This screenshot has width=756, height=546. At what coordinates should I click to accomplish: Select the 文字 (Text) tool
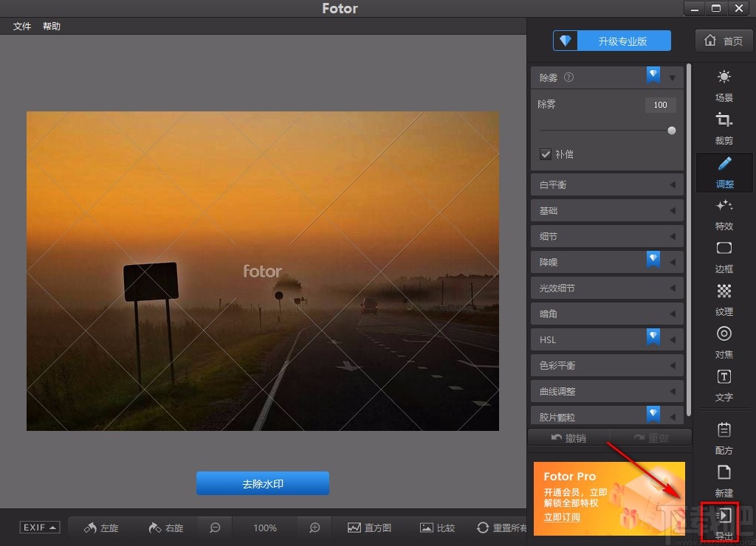[x=724, y=386]
